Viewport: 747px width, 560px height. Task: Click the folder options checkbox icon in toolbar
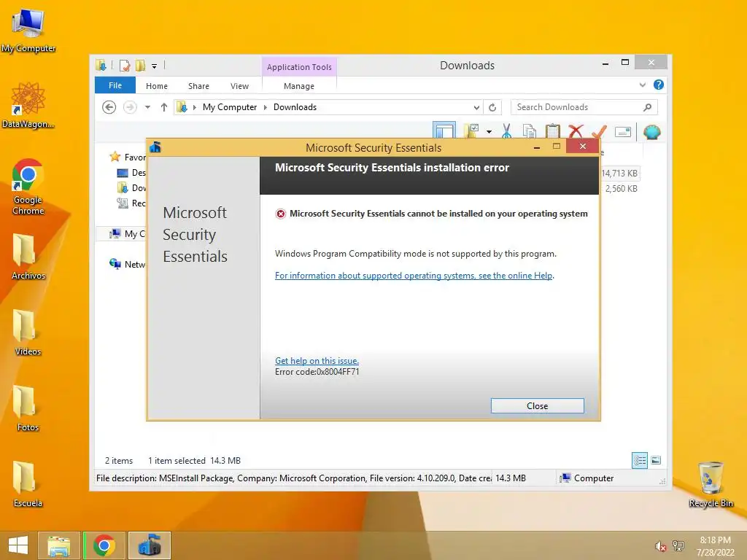[472, 131]
